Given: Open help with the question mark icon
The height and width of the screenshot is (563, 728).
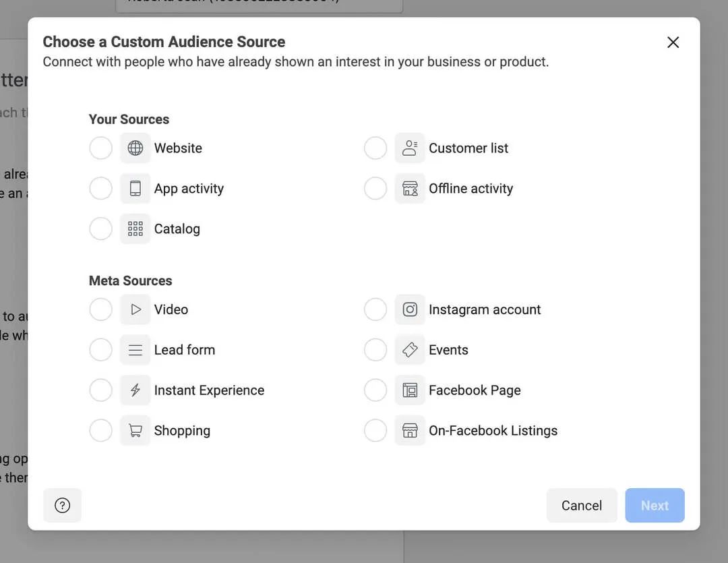Looking at the screenshot, I should pyautogui.click(x=62, y=506).
